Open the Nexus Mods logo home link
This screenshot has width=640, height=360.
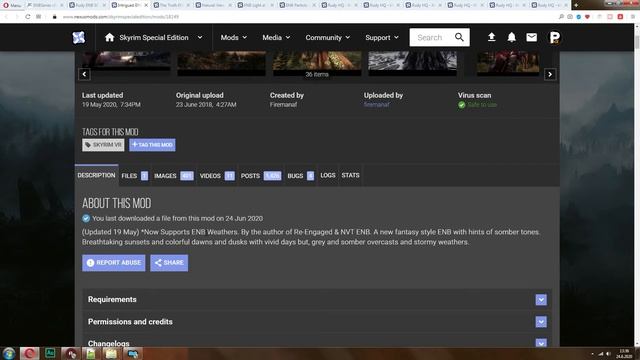pyautogui.click(x=78, y=38)
